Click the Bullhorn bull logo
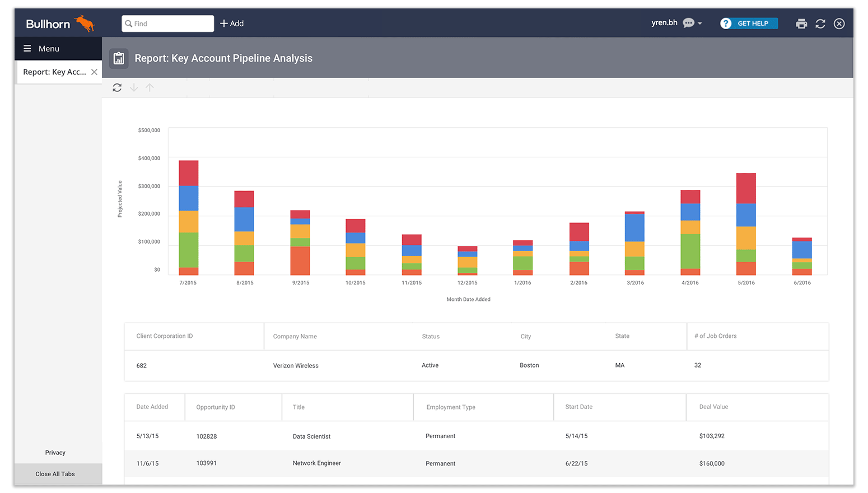The image size is (868, 493). [85, 24]
